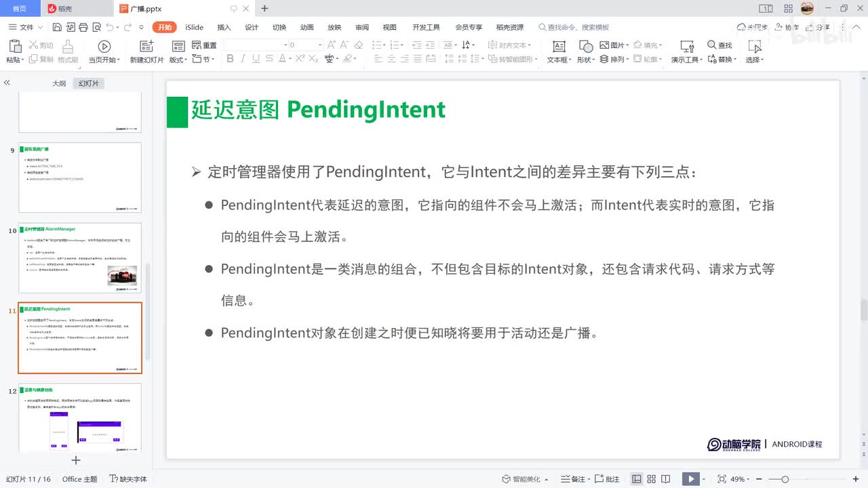Click the Add slide plus icon under thumbnails
868x488 pixels.
click(x=76, y=460)
